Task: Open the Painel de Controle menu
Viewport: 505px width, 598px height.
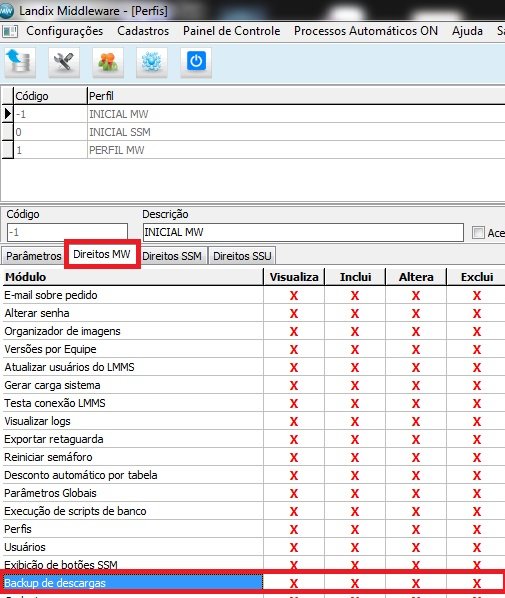Action: point(232,31)
